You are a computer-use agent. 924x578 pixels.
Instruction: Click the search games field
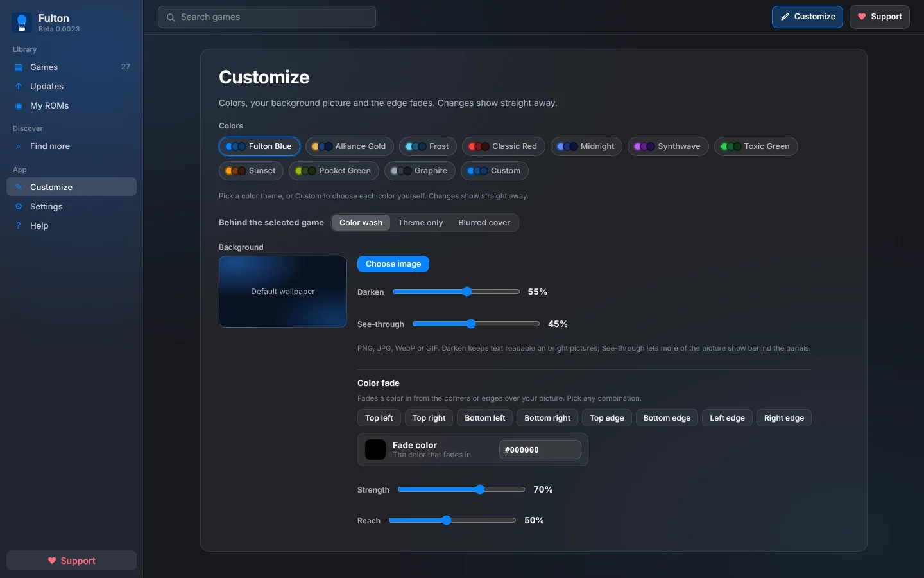[267, 17]
